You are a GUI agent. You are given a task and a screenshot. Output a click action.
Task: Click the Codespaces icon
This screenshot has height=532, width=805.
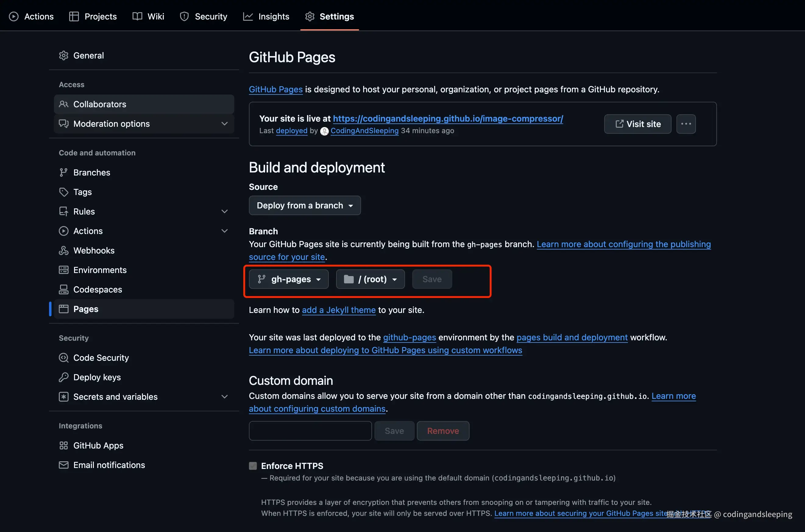(x=63, y=289)
